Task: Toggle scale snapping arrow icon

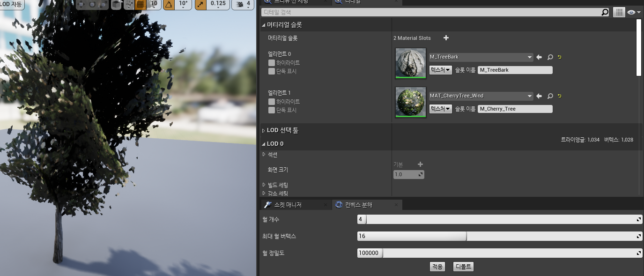Action: point(200,4)
